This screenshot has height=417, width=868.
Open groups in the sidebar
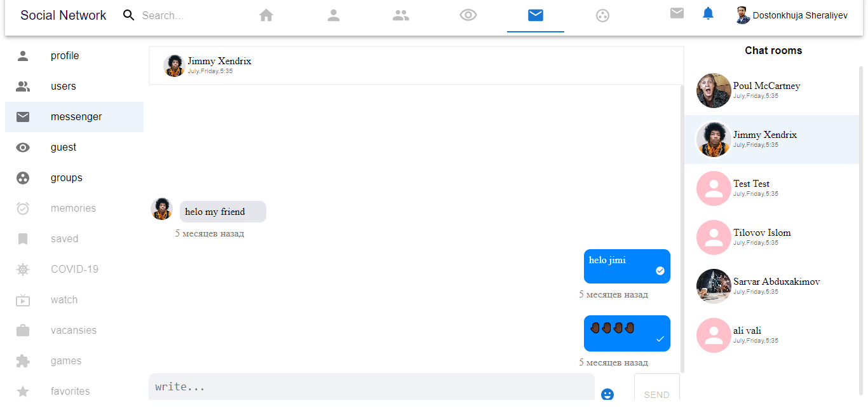[74, 178]
